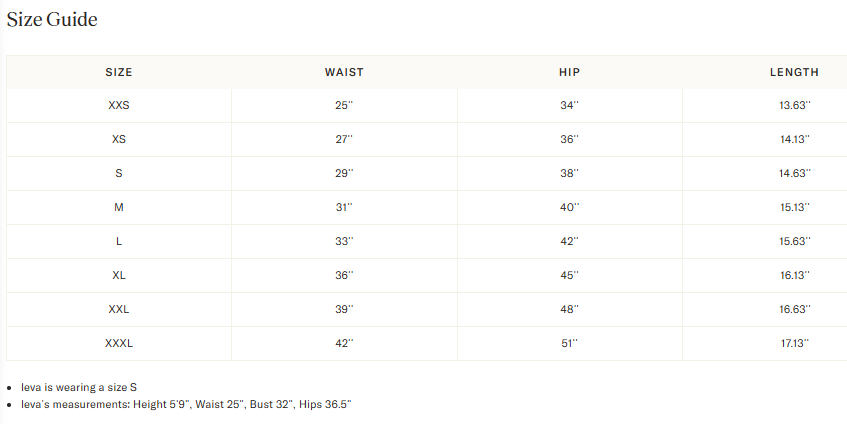The image size is (847, 424).
Task: Click the L size row label
Action: click(x=119, y=241)
